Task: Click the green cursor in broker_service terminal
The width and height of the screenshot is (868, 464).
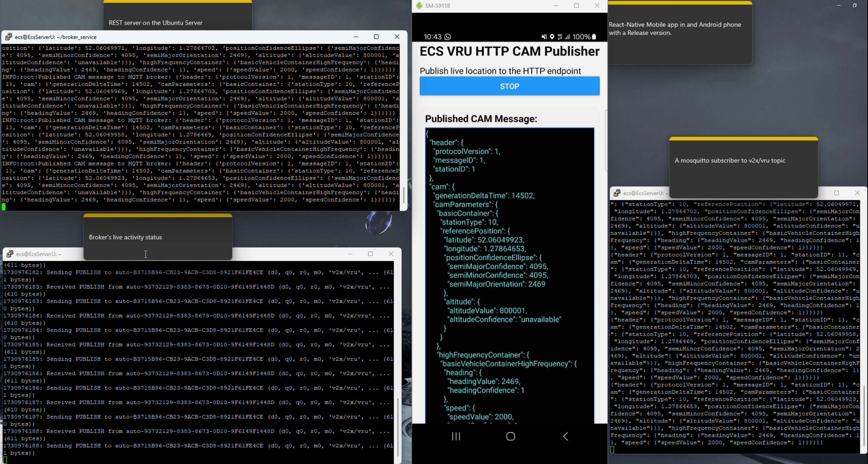Action: tap(3, 207)
